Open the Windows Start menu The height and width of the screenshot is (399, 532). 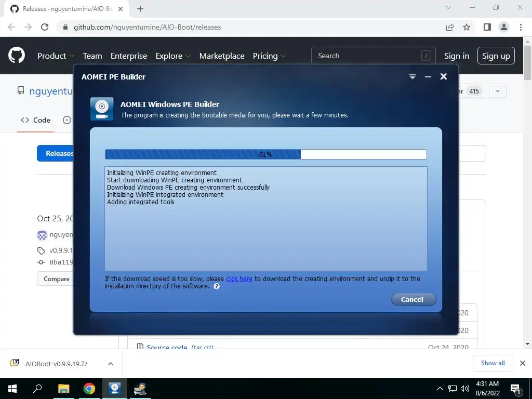pos(12,389)
